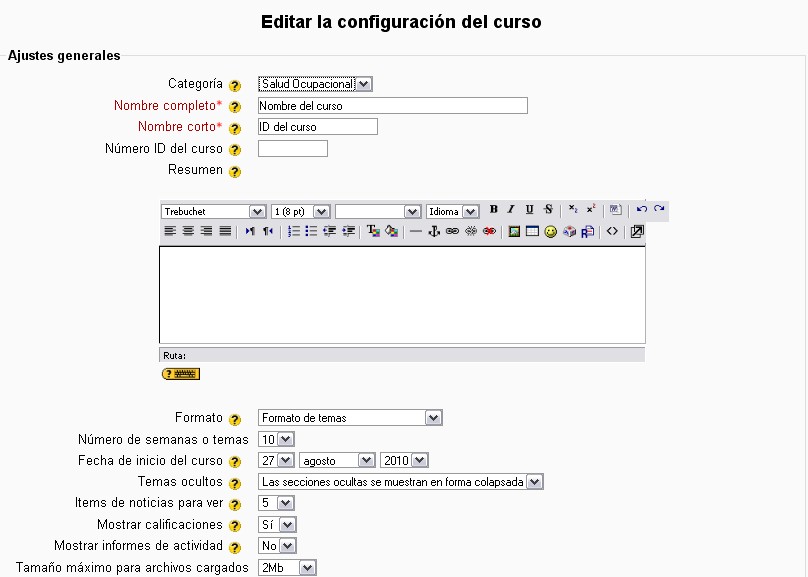The height and width of the screenshot is (577, 808).
Task: Enlarge editor with the fullscreen icon
Action: [x=637, y=231]
